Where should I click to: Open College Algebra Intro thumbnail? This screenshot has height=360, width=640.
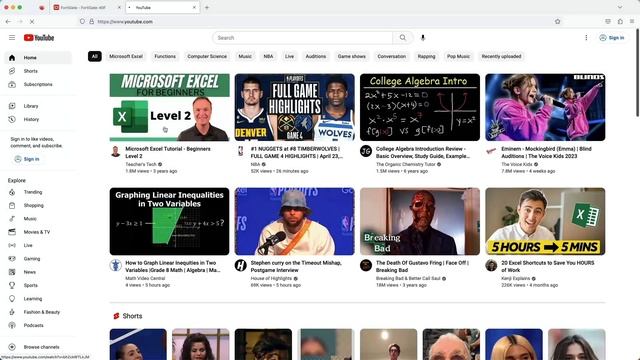pyautogui.click(x=420, y=107)
